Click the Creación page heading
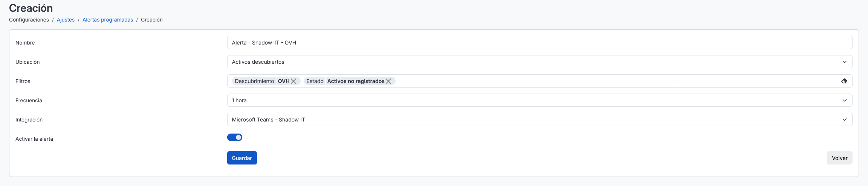This screenshot has height=186, width=868. point(31,8)
